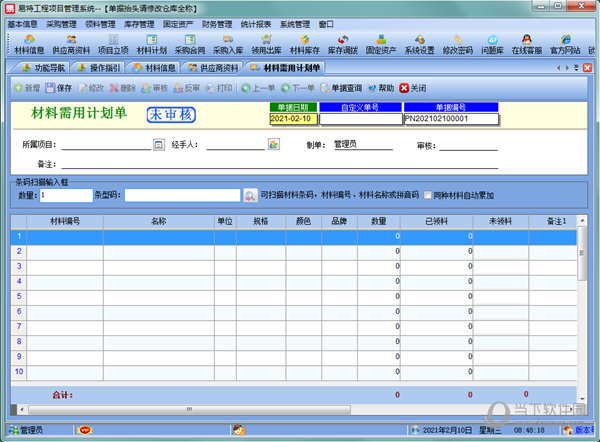Open 采购入库 toolbar icon

click(228, 44)
